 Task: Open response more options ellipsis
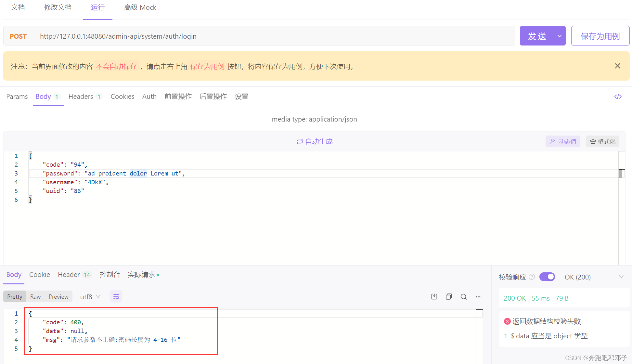pos(478,296)
